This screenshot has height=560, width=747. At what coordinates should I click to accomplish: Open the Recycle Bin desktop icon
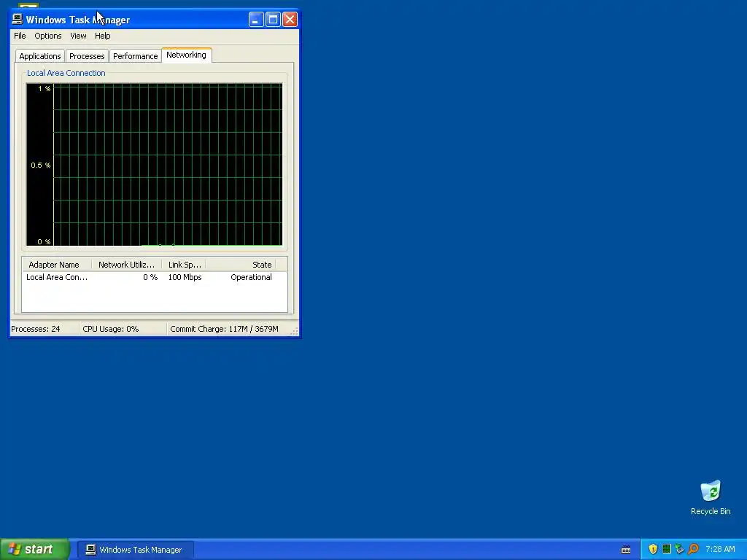711,497
